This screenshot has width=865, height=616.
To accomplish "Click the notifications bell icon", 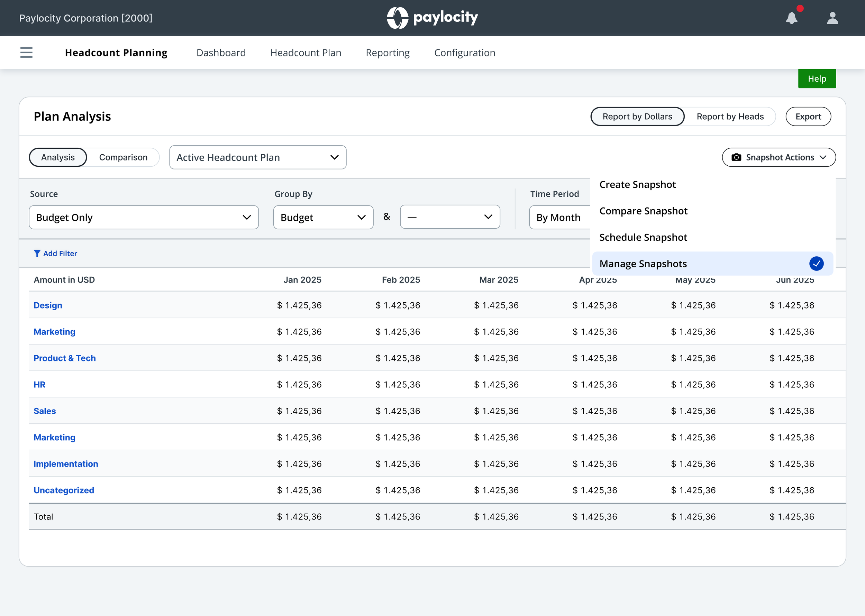I will point(791,18).
